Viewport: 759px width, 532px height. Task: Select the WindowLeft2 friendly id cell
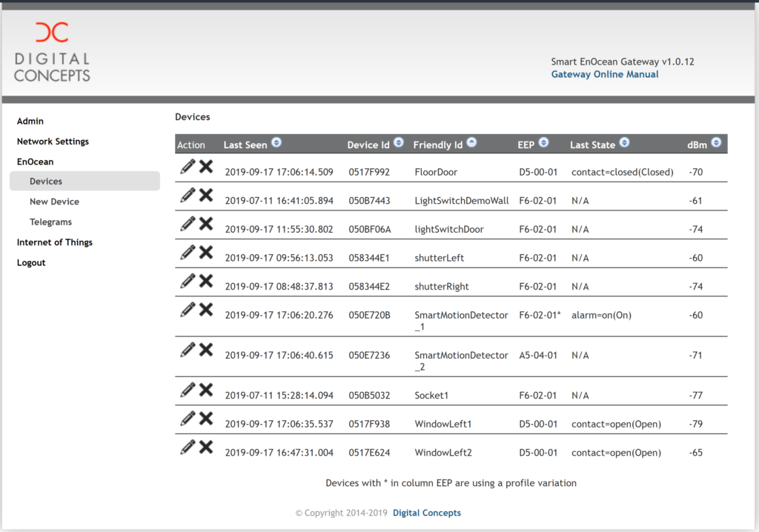(443, 453)
